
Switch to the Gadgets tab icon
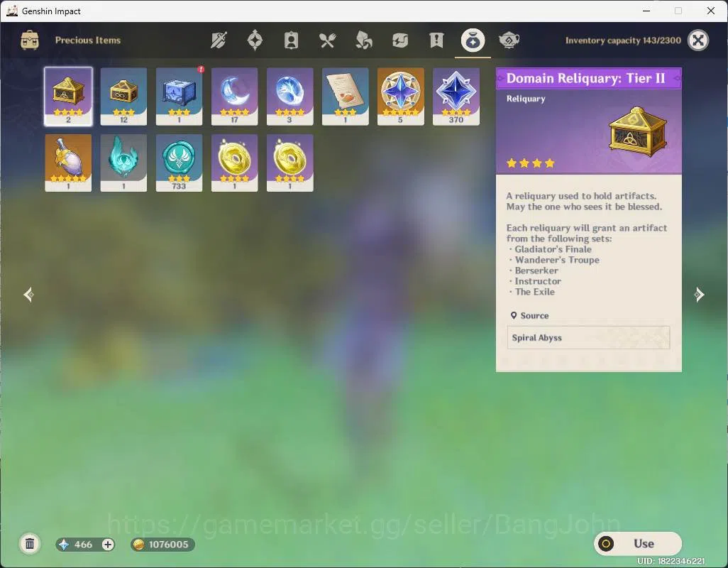pos(399,40)
